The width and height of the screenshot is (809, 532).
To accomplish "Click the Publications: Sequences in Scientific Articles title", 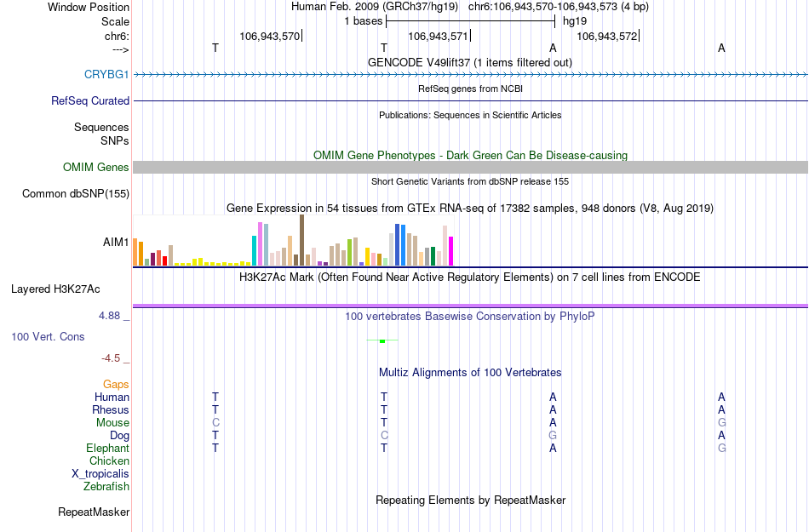I will [470, 115].
